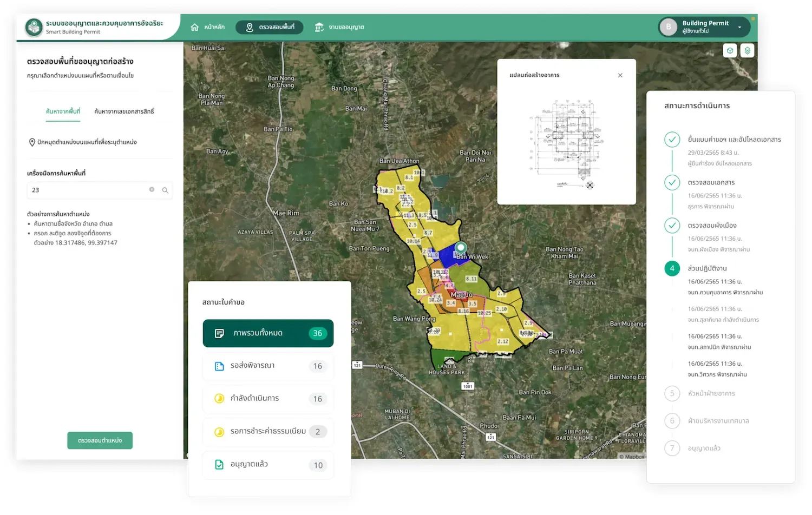This screenshot has height=515, width=812.
Task: Click the green map location pin marker
Action: point(461,249)
